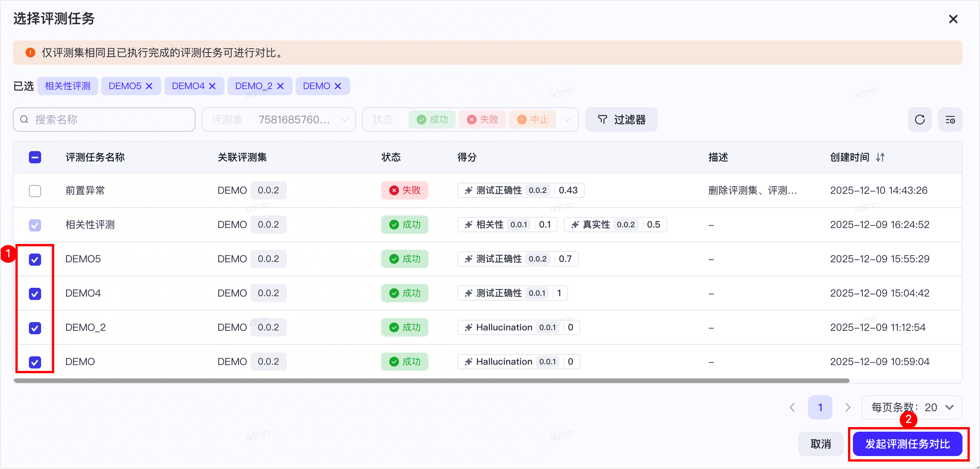This screenshot has height=469, width=980.
Task: Click the horizontal table scrollbar
Action: 431,381
